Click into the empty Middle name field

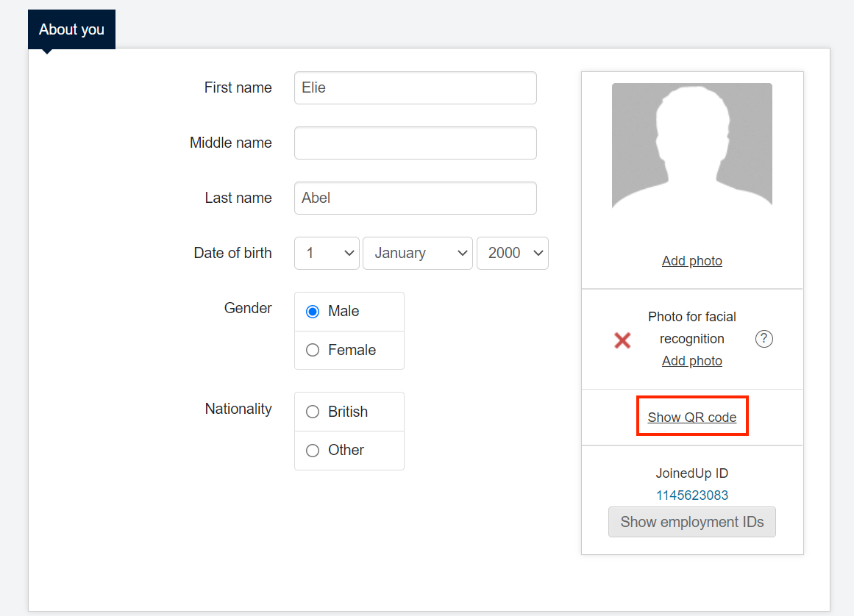(415, 143)
